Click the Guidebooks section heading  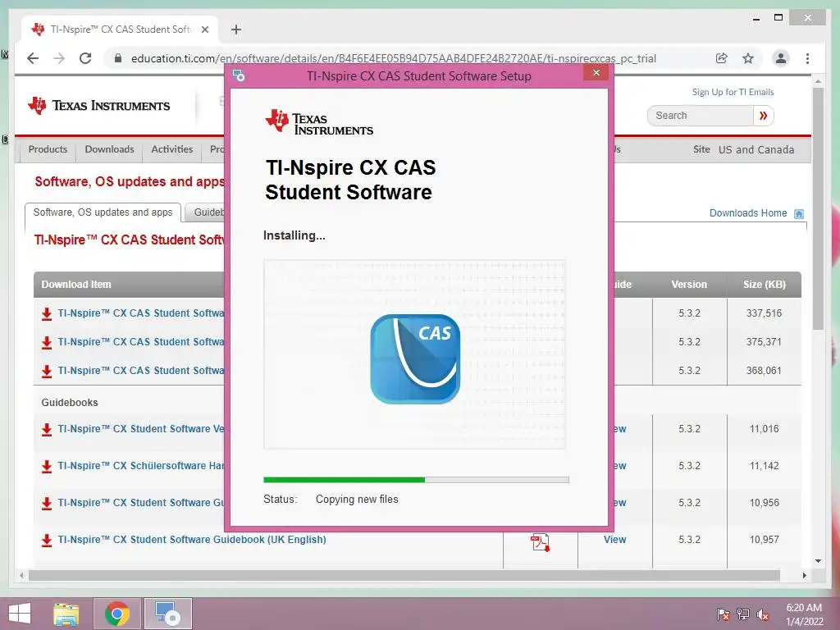(70, 402)
